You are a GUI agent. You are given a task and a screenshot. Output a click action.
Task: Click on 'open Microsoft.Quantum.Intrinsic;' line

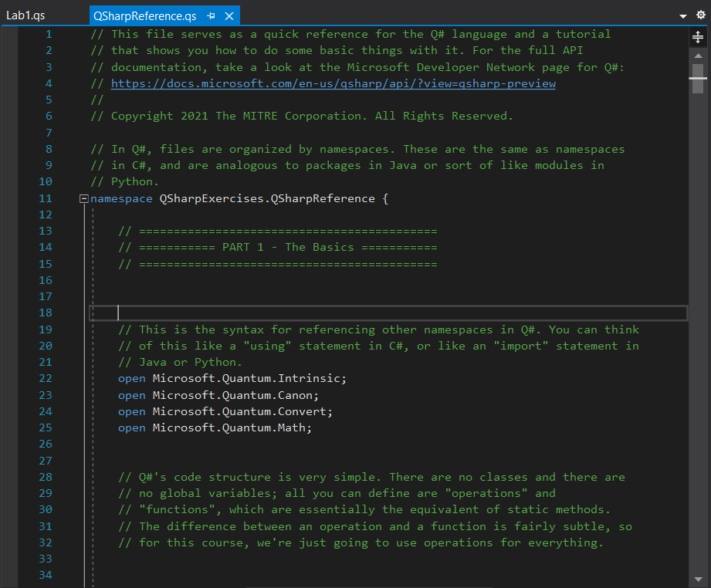pyautogui.click(x=232, y=378)
